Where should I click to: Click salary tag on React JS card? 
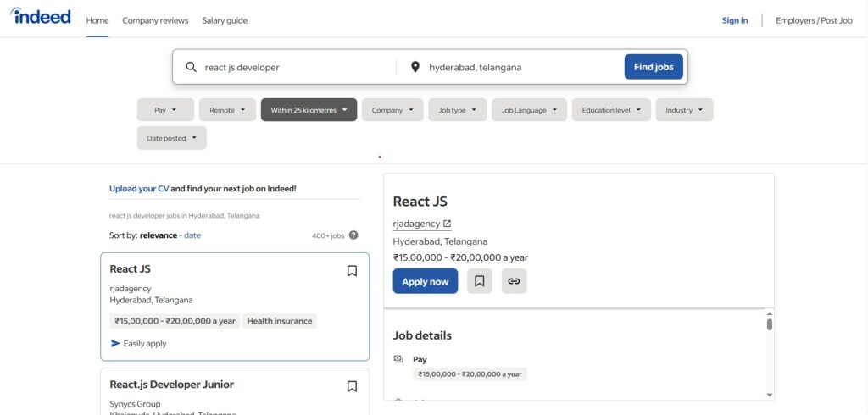click(x=175, y=321)
